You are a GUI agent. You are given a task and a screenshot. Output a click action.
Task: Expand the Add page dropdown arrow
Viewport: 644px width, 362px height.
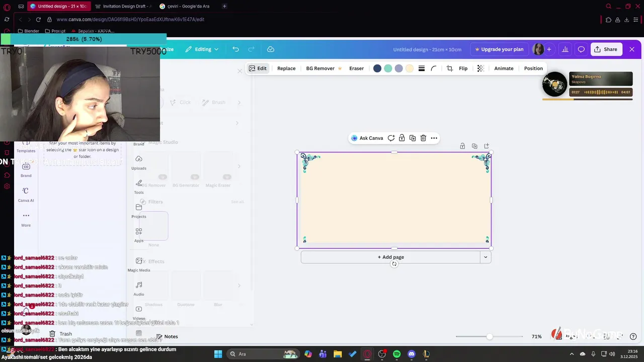[x=486, y=257]
